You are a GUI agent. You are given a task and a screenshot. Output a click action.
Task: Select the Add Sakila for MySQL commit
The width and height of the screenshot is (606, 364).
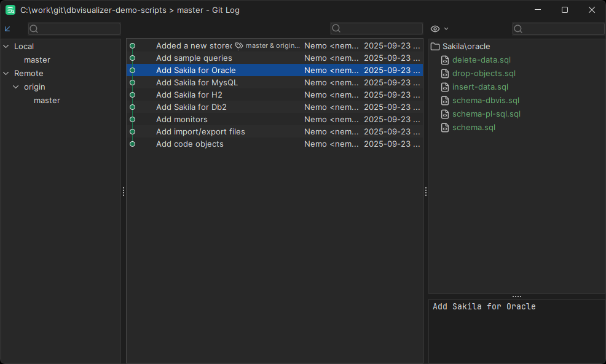click(197, 82)
